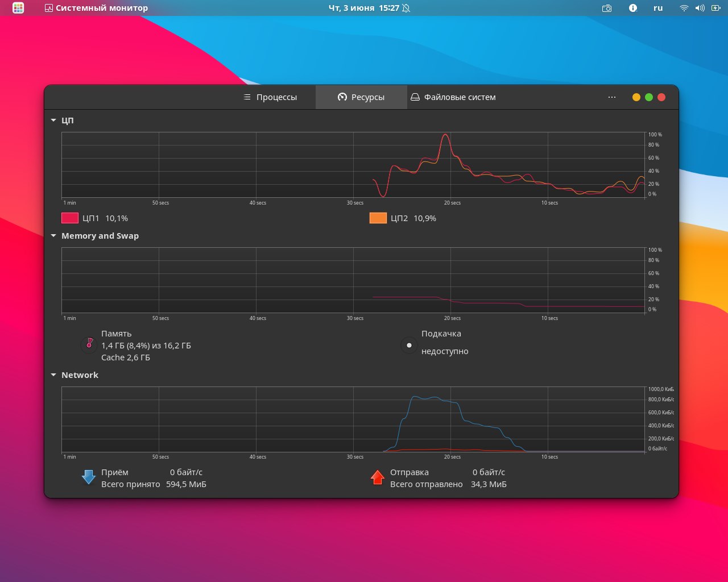Switch to the Файловые системы tab

pyautogui.click(x=453, y=97)
